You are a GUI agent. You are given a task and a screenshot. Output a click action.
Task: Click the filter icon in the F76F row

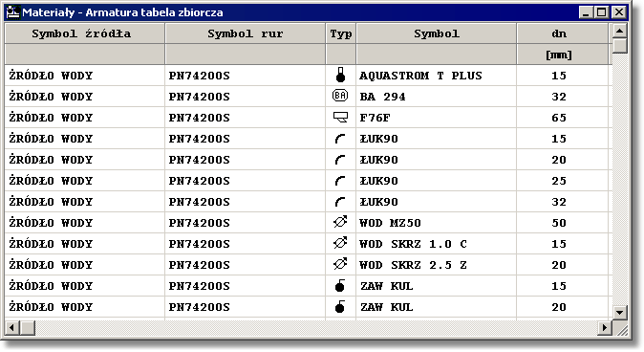tap(340, 118)
